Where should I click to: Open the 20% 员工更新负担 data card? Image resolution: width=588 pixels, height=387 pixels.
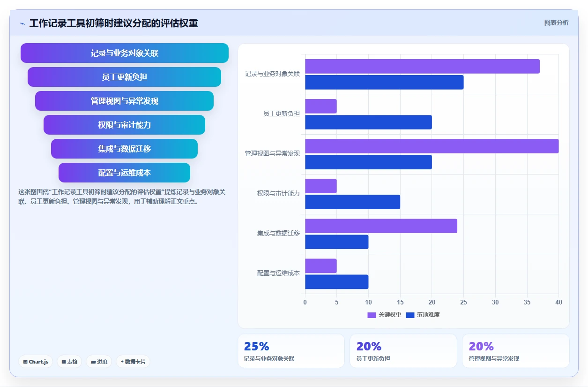tap(403, 351)
